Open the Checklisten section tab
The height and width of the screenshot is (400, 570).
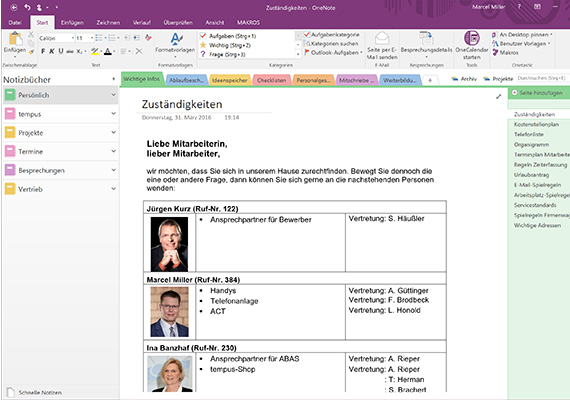272,80
